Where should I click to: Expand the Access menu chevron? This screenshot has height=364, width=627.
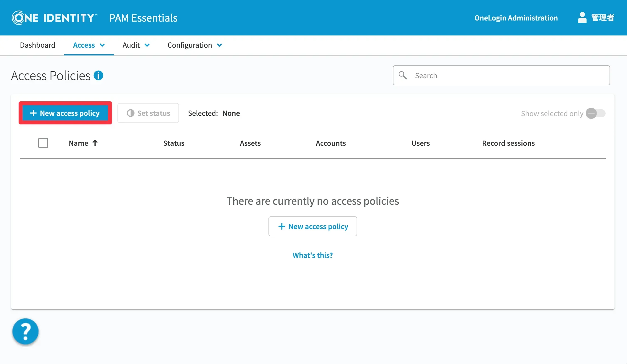pyautogui.click(x=102, y=45)
